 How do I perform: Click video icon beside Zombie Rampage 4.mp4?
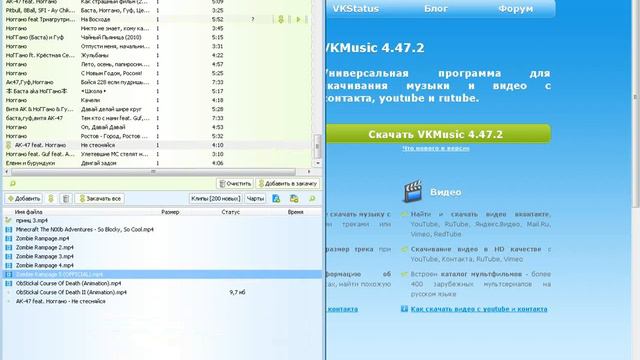tap(9, 265)
